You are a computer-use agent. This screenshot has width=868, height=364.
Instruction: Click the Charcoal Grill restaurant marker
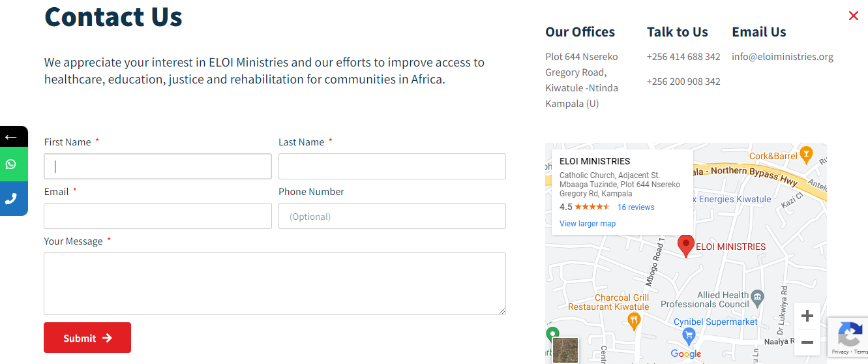(633, 321)
